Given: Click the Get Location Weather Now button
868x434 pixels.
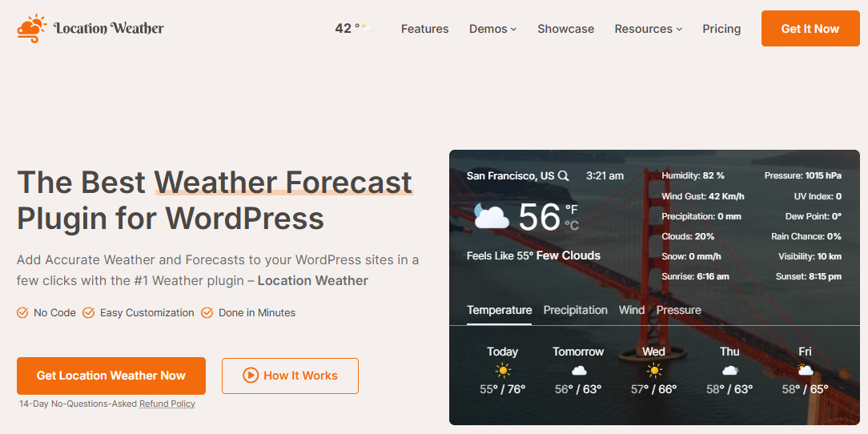Looking at the screenshot, I should (111, 376).
